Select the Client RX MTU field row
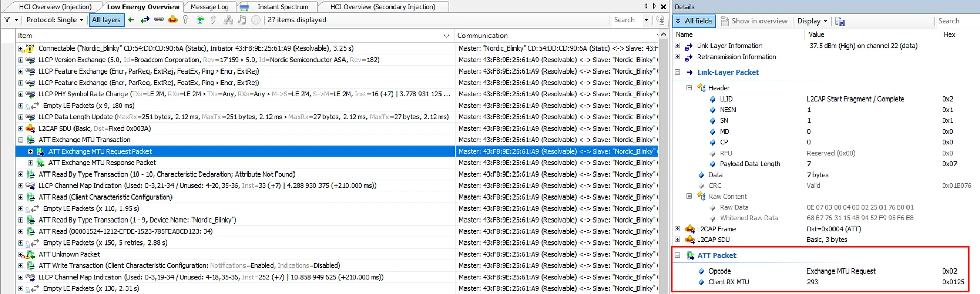980x294 pixels. tap(826, 282)
